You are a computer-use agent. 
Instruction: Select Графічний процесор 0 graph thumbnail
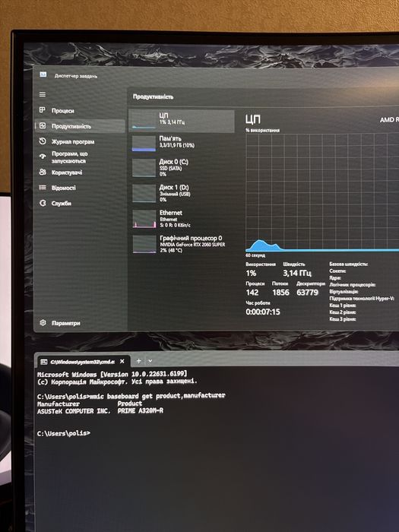144,244
